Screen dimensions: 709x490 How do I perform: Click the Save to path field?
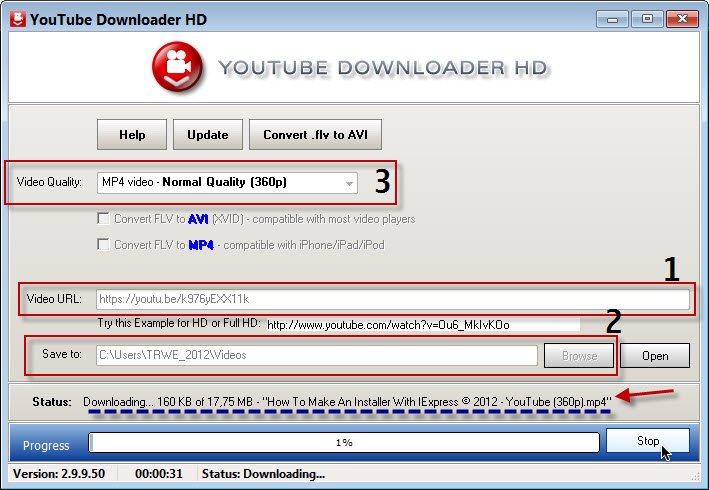tap(317, 355)
